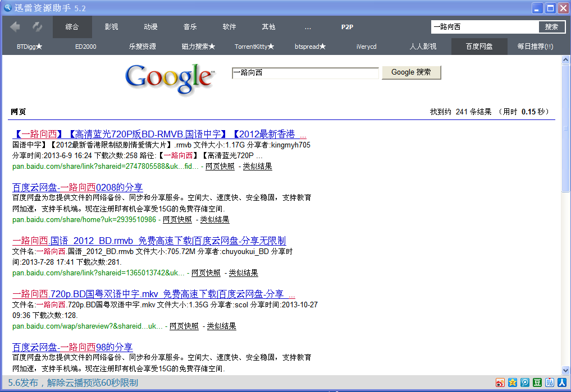
Task: Open 一路向西.720p.BD国粤双语中字.mkv result link
Action: [154, 294]
